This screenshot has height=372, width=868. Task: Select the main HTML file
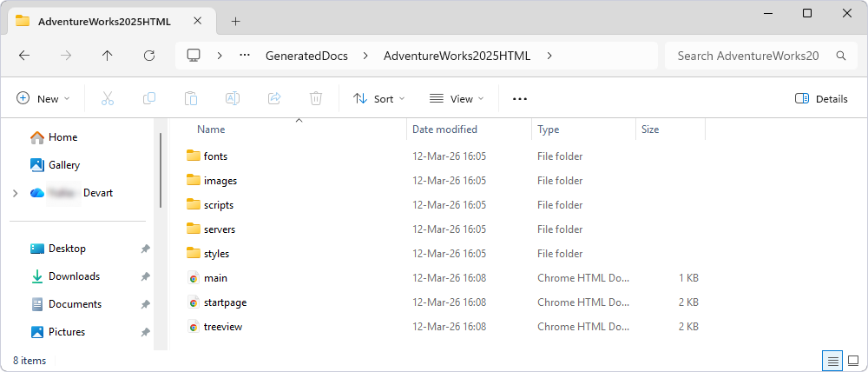pos(207,278)
